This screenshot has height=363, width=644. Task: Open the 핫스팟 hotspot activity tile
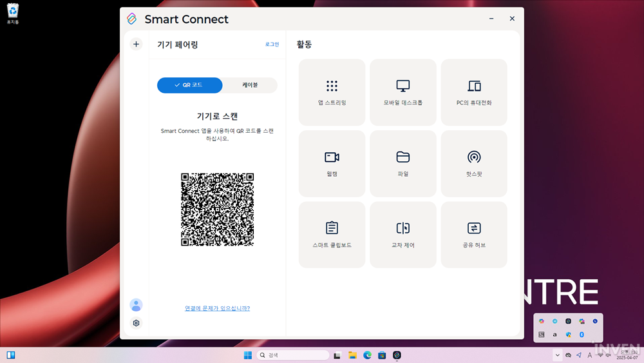(474, 163)
